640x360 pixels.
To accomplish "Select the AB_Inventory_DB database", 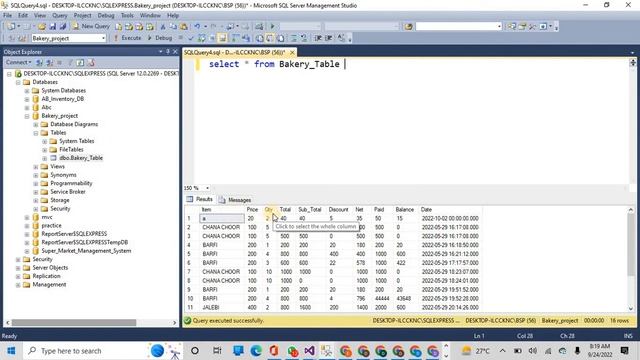I will click(x=62, y=99).
